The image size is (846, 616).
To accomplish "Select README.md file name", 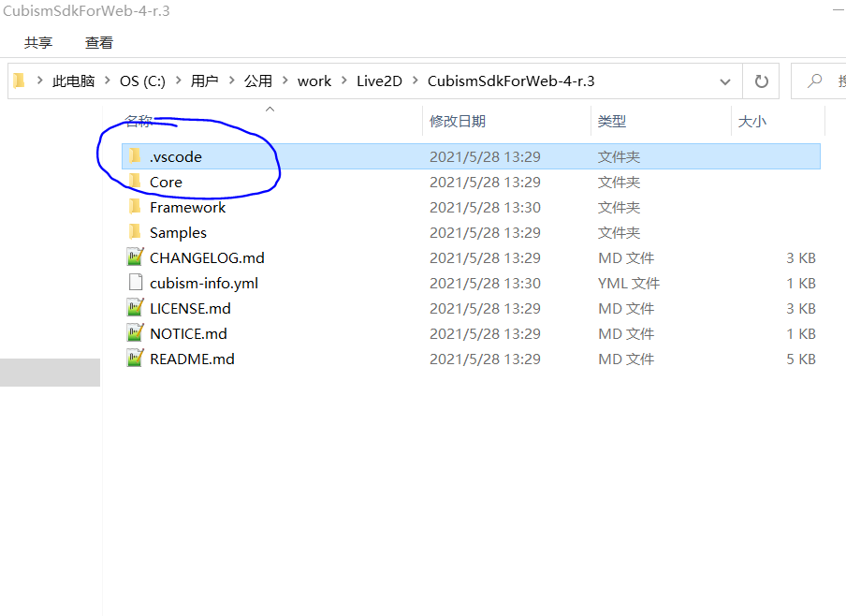I will click(192, 359).
